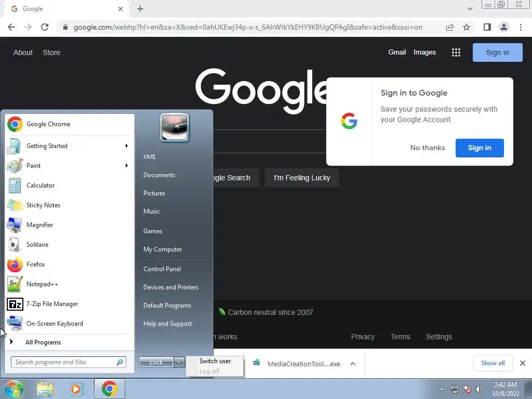
Task: Open Google Chrome from Start menu list
Action: (x=70, y=124)
